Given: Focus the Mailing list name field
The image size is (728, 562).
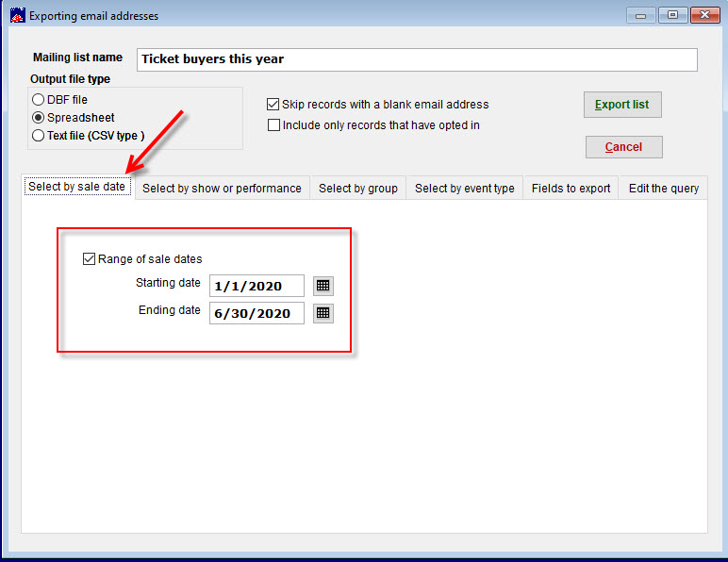Looking at the screenshot, I should pyautogui.click(x=417, y=59).
